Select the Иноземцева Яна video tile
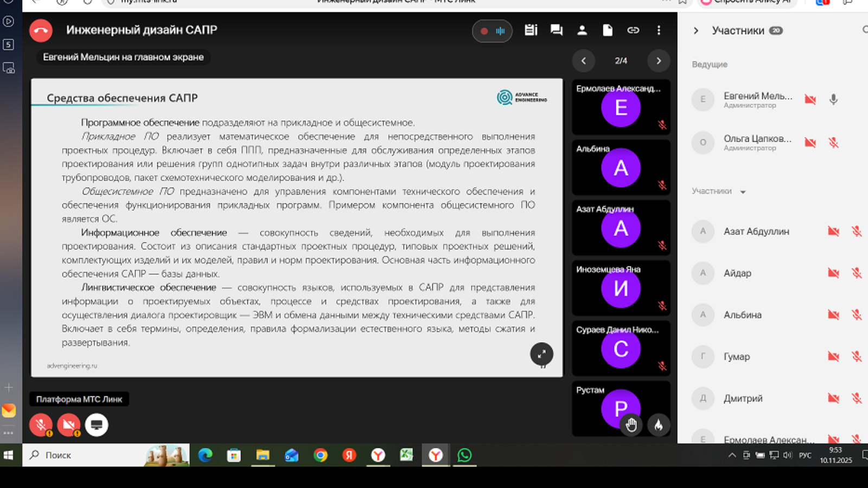The width and height of the screenshot is (868, 488). pyautogui.click(x=621, y=288)
